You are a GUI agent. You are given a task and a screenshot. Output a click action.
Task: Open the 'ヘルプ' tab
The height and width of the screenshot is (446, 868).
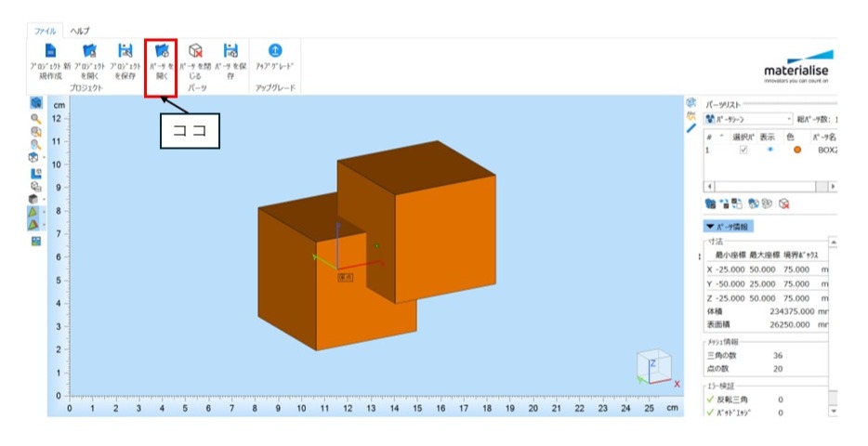point(79,31)
